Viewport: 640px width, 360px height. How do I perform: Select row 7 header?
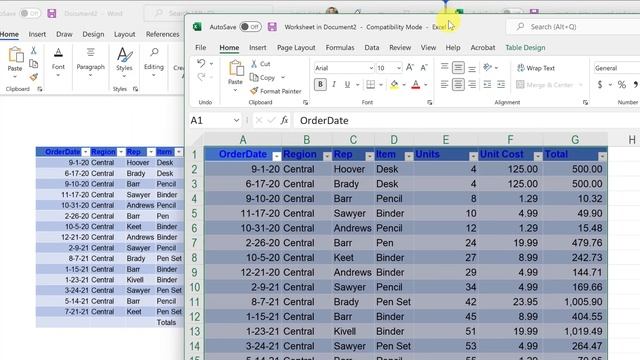194,243
